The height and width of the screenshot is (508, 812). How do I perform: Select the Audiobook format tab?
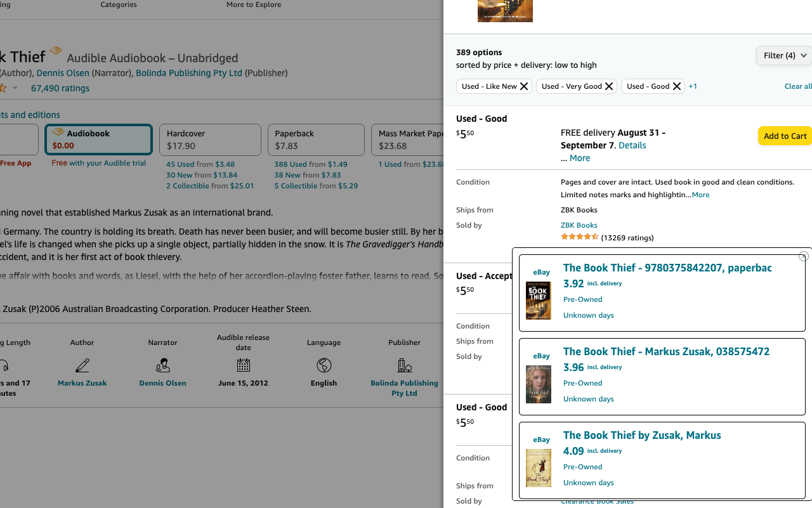pos(98,140)
